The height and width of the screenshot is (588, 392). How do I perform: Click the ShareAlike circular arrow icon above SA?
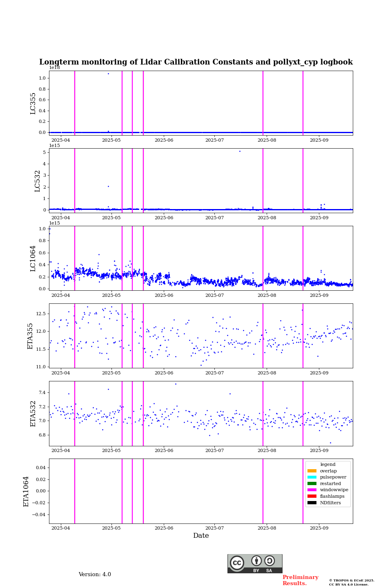[269, 561]
